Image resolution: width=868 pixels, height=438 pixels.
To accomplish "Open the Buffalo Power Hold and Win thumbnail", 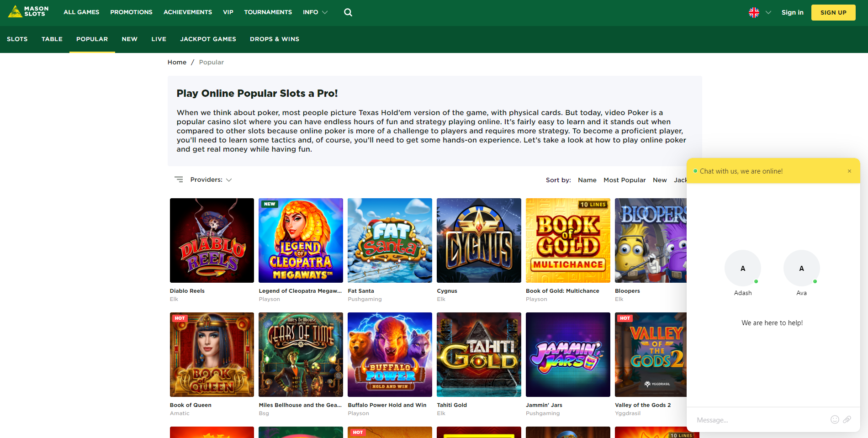I will pos(390,354).
